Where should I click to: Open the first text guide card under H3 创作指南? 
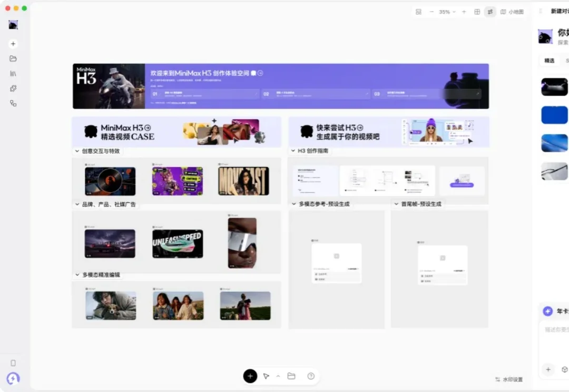pos(315,181)
